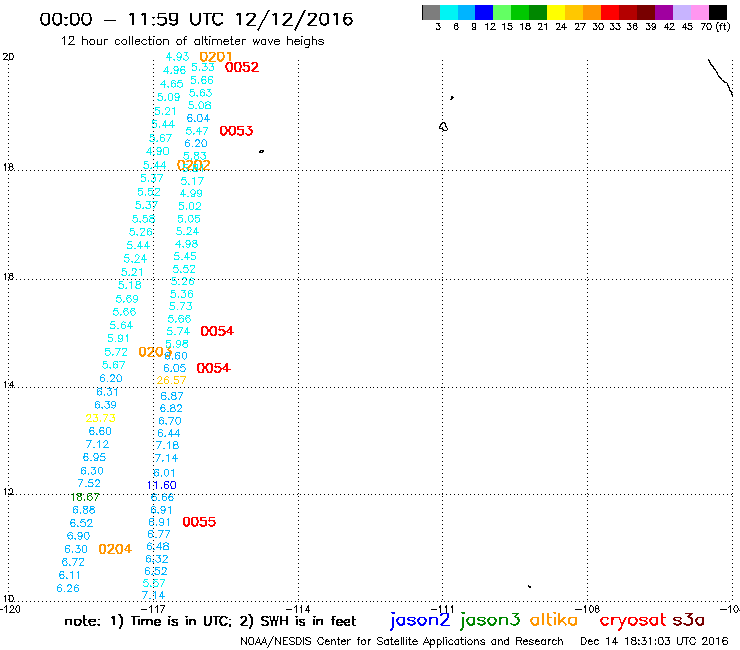Image resolution: width=740 pixels, height=650 pixels.
Task: Click the wave height value 6.05
Action: (175, 368)
